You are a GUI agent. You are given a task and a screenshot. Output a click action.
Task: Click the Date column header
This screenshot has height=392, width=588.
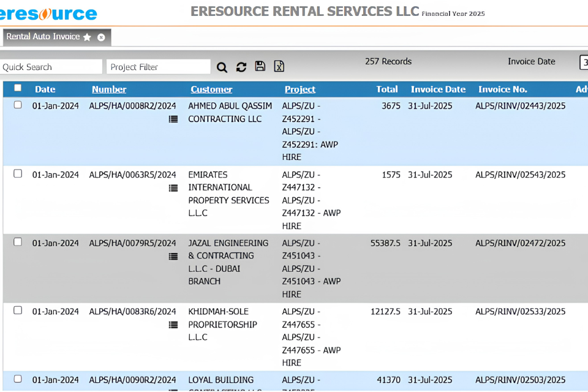[45, 89]
